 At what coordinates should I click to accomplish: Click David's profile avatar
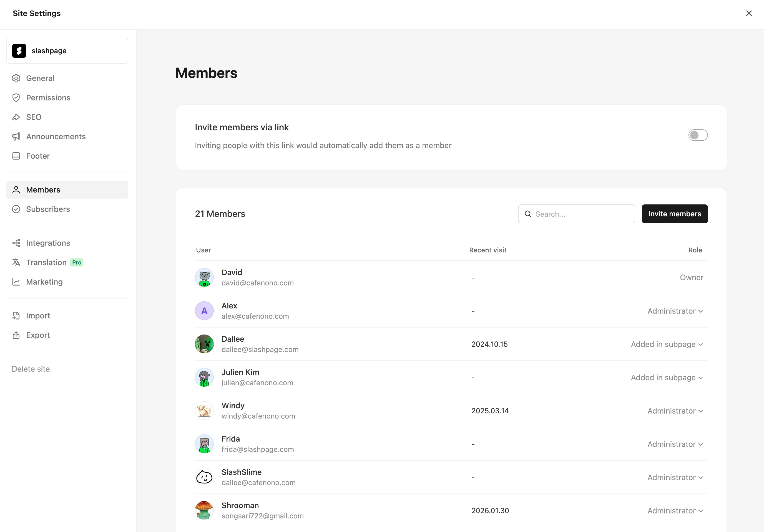coord(204,278)
